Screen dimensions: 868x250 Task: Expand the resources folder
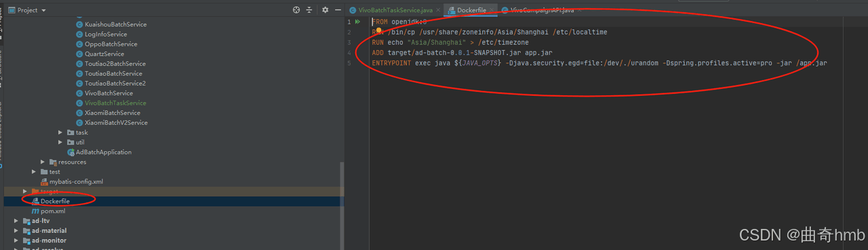coord(43,162)
